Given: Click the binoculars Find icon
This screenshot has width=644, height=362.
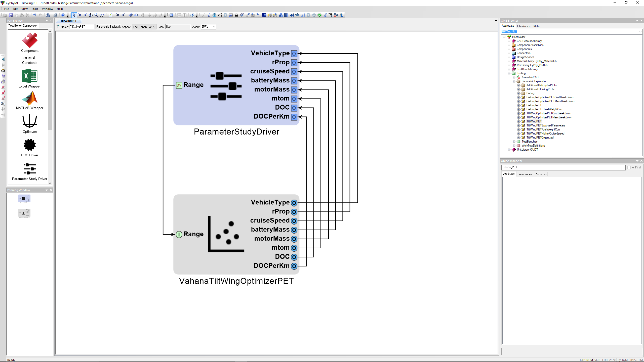Looking at the screenshot, I should [x=48, y=15].
